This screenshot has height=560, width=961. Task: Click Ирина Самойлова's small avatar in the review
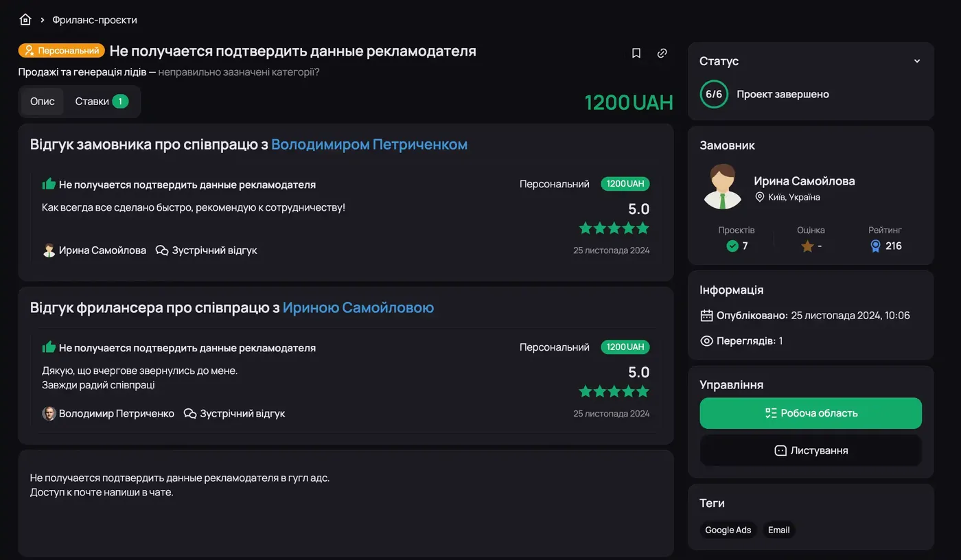49,250
